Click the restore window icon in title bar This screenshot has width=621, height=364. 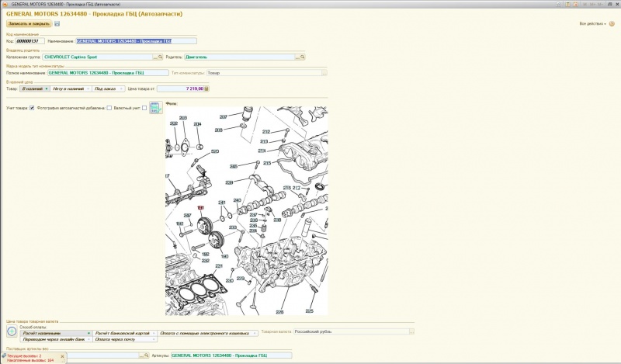pyautogui.click(x=610, y=4)
